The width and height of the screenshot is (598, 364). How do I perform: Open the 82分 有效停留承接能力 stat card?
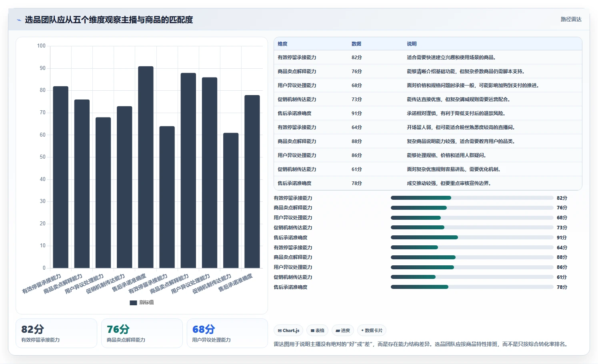(x=56, y=333)
